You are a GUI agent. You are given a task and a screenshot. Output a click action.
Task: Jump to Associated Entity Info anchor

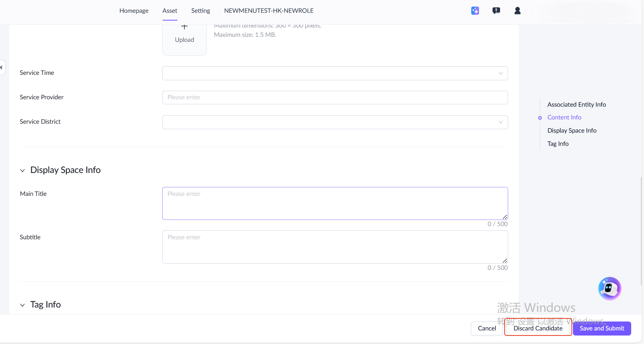pos(576,104)
